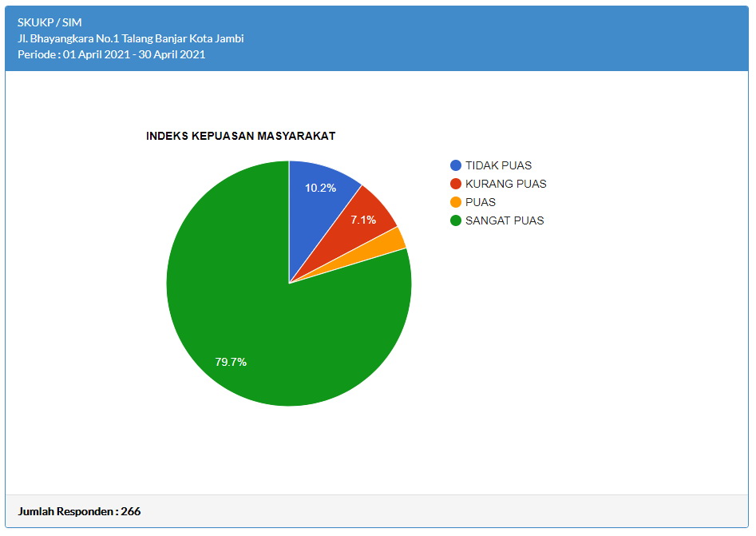Click the SKUKP / SIM header title
The image size is (756, 536).
49,22
